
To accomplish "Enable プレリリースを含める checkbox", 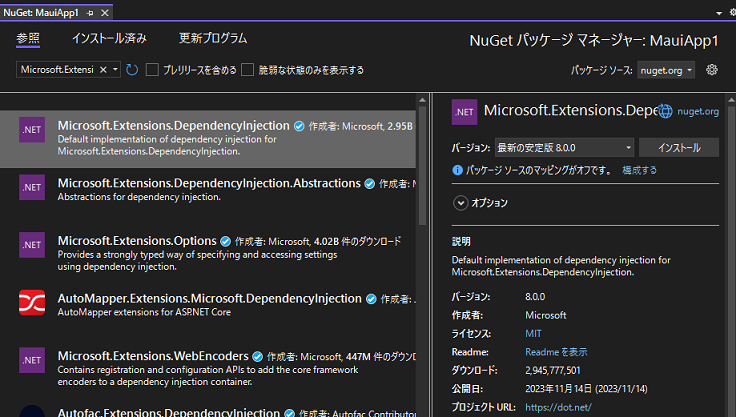I will coord(152,70).
